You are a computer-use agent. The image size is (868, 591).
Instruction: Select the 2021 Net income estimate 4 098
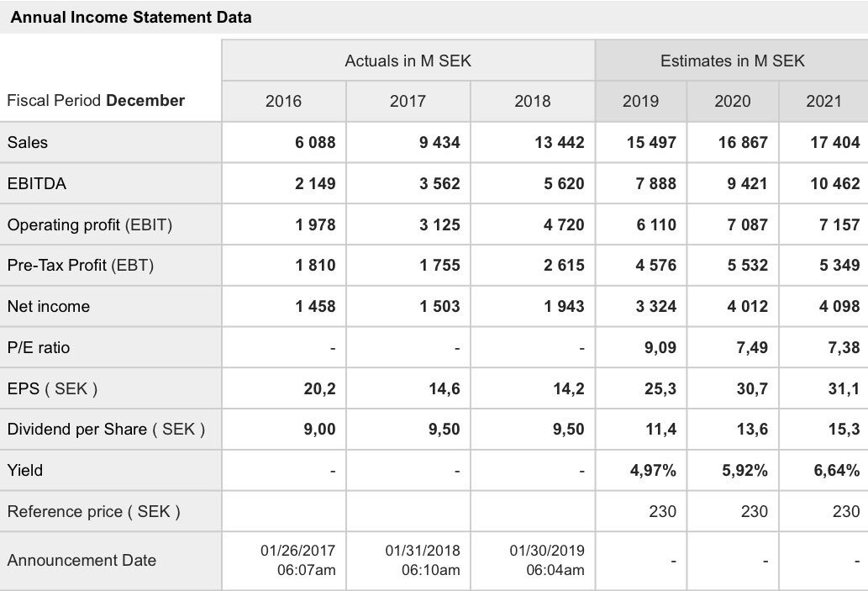[839, 306]
